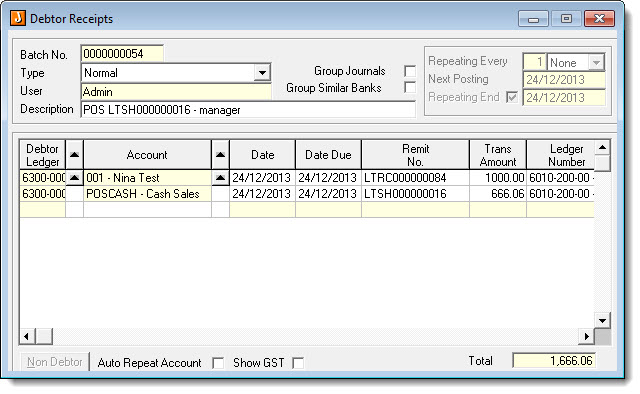Viewport: 640px width, 394px height.
Task: Click the Date Due cell in POSCASH row
Action: click(x=328, y=194)
